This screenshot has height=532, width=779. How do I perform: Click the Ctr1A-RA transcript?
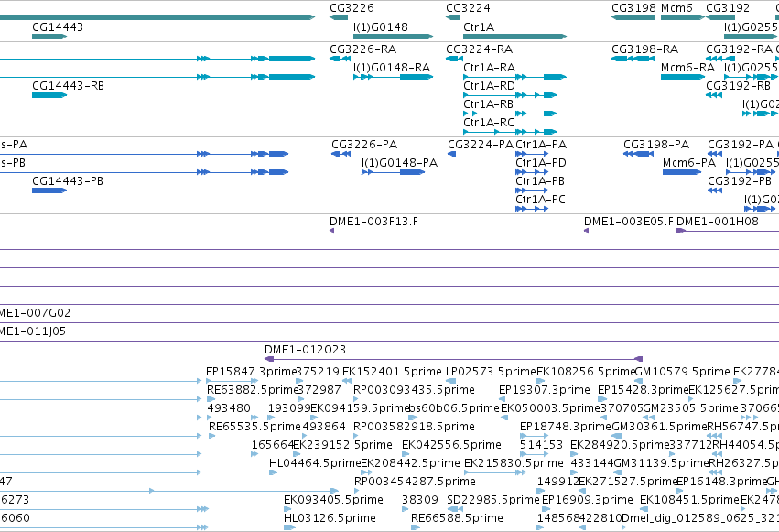[514, 77]
